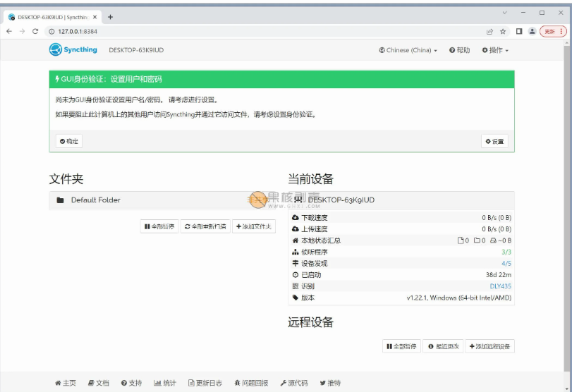
Task: Click the 全部重新扫描 rescan all button
Action: (x=205, y=226)
